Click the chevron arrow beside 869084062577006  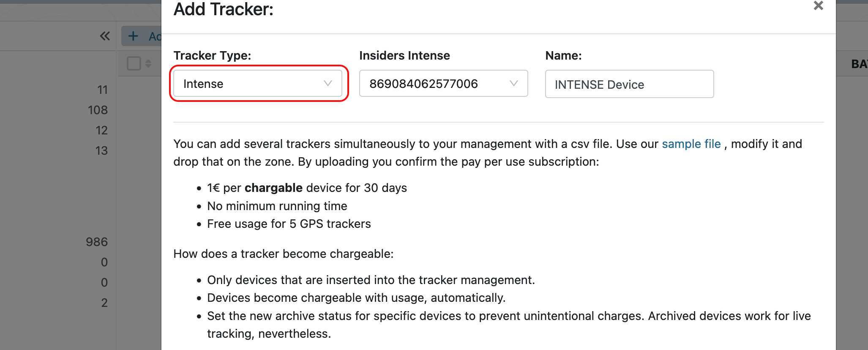(x=513, y=84)
